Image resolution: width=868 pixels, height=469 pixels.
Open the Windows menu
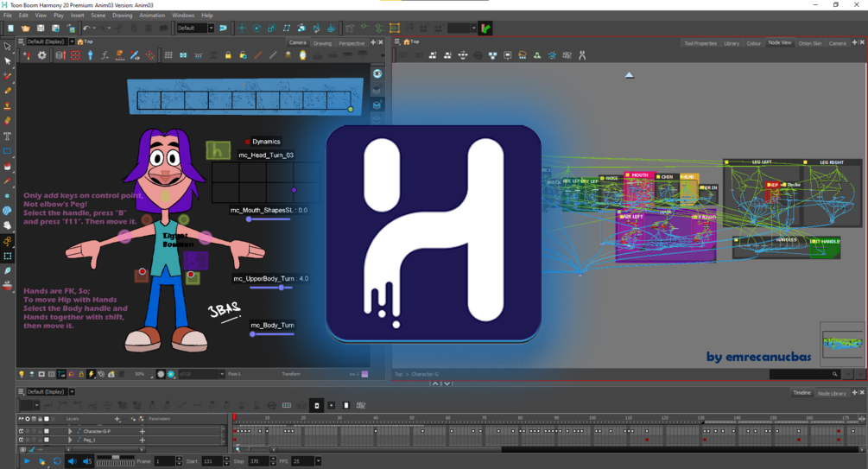[183, 16]
